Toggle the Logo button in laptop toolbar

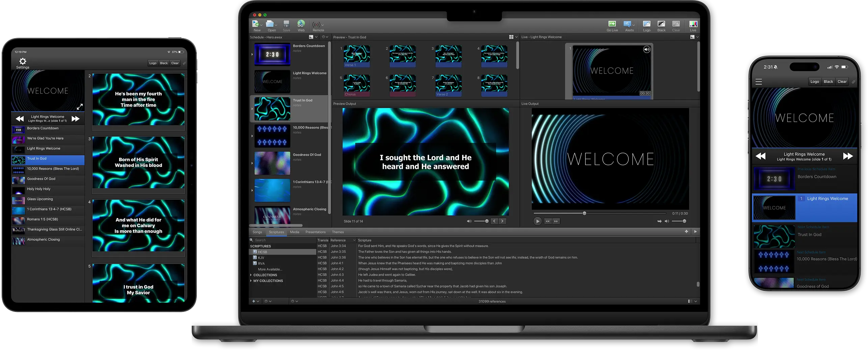coord(647,24)
